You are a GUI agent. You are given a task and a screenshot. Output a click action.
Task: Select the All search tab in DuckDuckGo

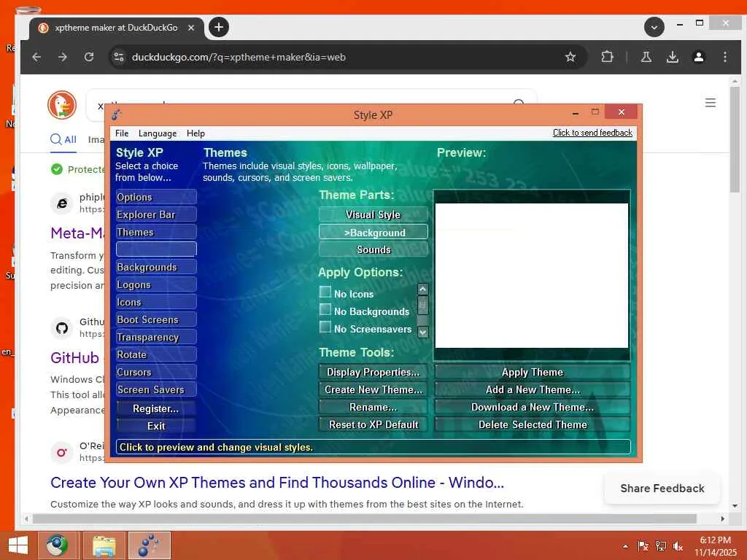coord(64,139)
